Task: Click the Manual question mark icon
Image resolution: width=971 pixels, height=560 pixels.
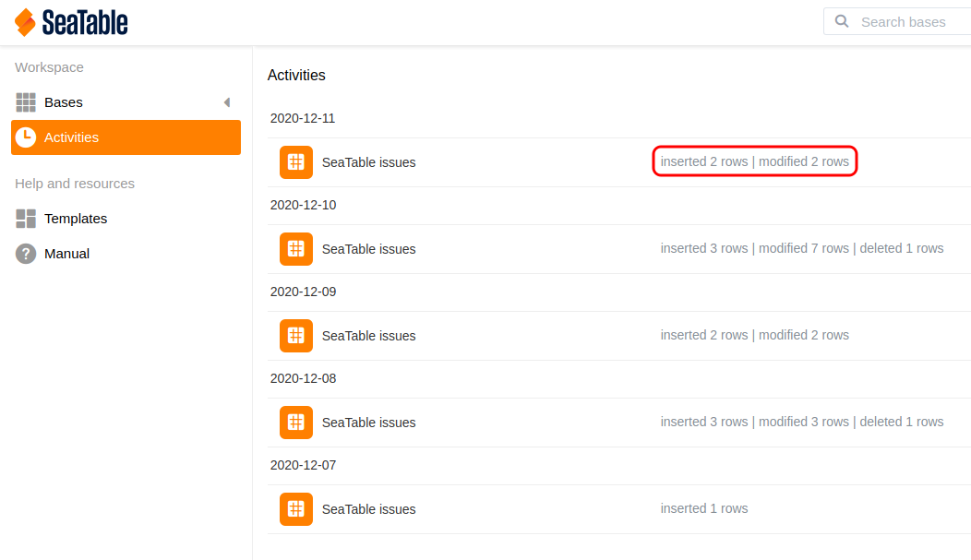Action: (x=26, y=254)
